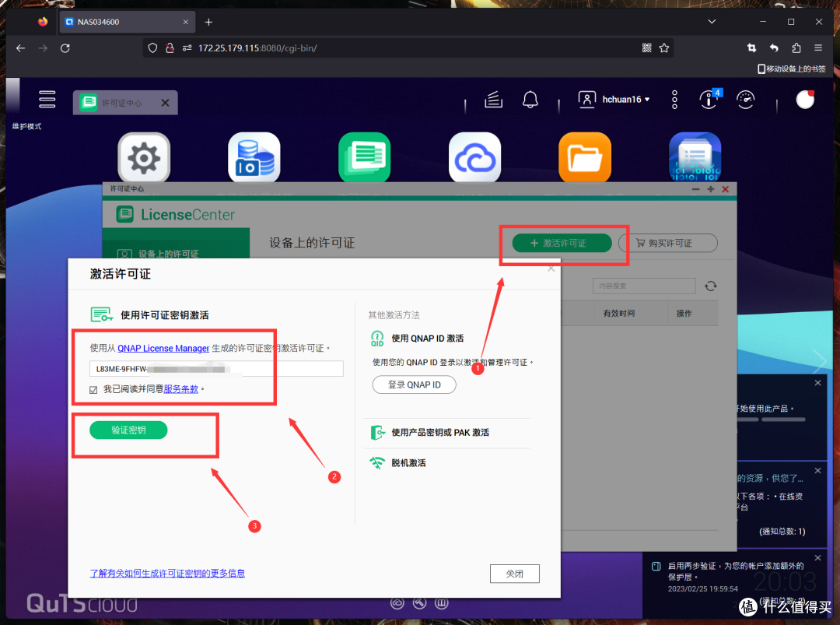Show event notifications bell icon
Screen dimensions: 840x625
click(530, 99)
